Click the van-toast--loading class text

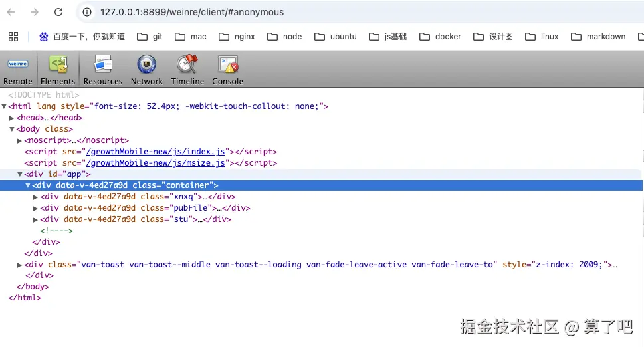point(259,265)
